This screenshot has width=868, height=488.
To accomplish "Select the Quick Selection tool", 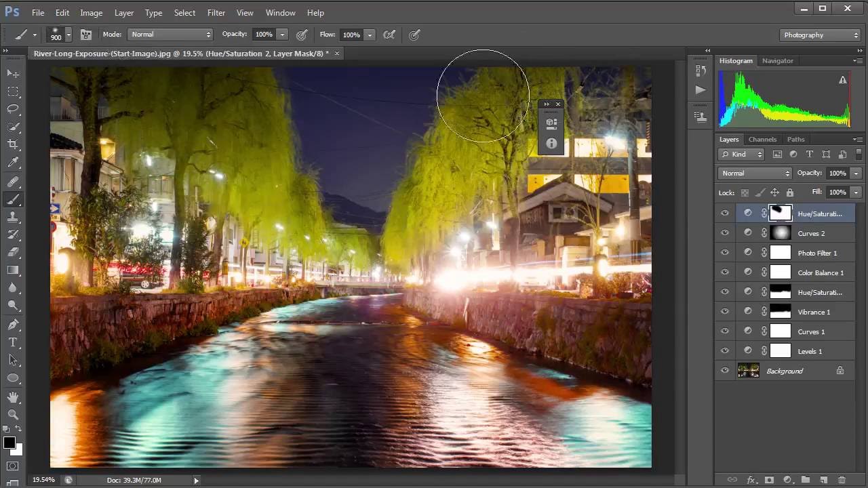I will [13, 127].
